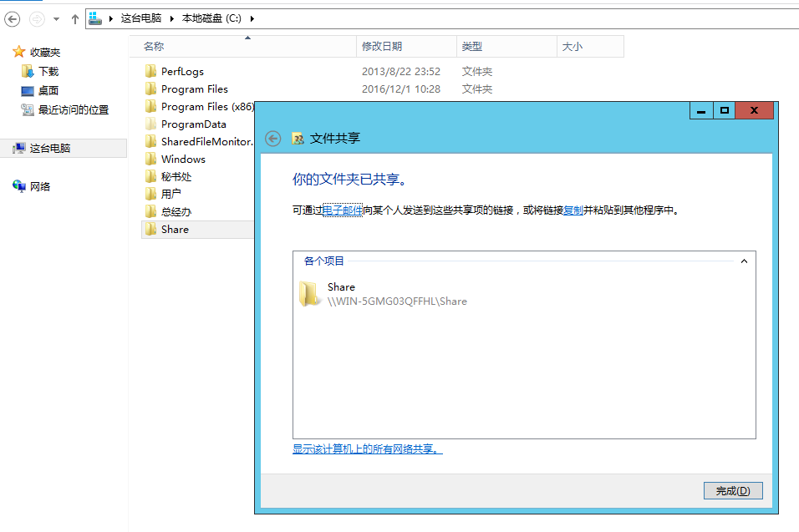Image resolution: width=799 pixels, height=532 pixels.
Task: Open 显示该计算机上的所有网络共享 link
Action: [x=367, y=449]
